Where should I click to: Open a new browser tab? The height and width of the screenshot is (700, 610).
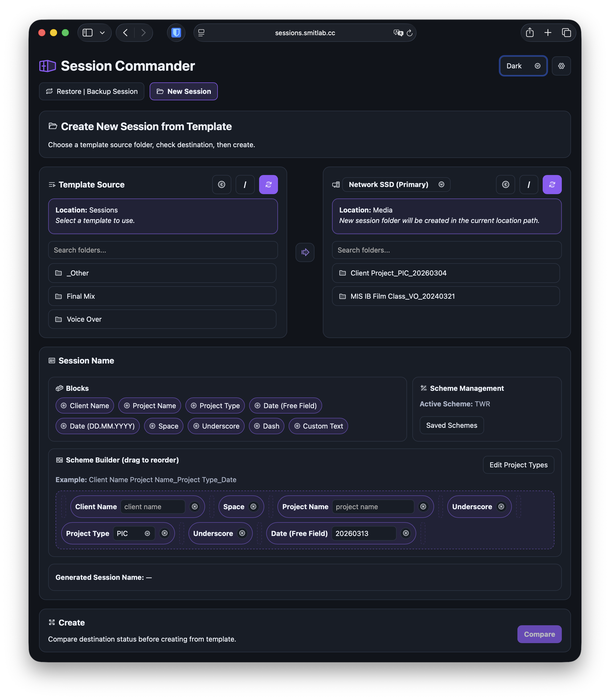point(548,33)
